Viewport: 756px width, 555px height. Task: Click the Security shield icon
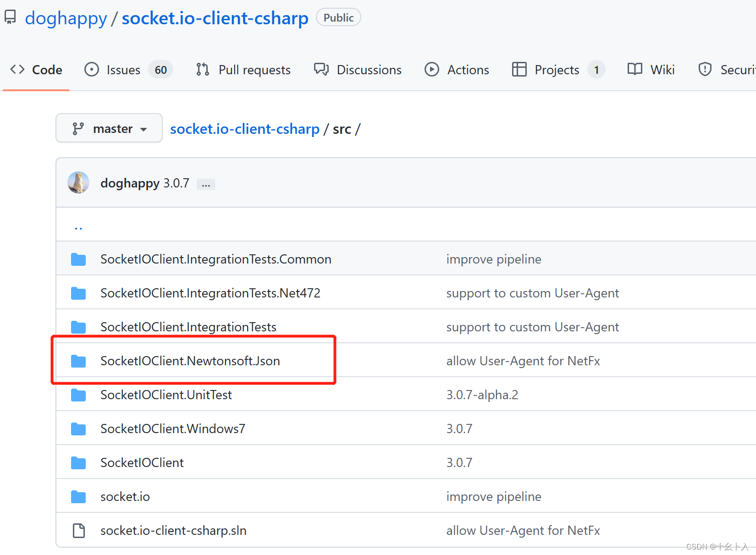coord(705,69)
